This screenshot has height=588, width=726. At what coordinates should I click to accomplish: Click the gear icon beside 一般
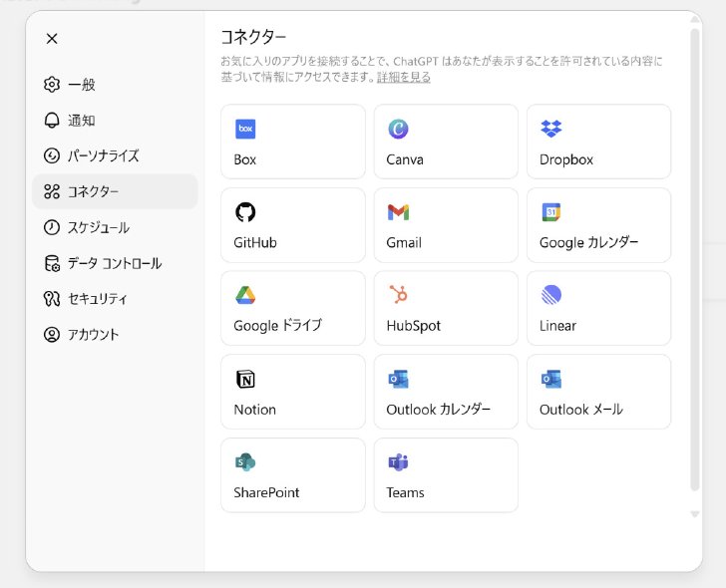pos(52,84)
